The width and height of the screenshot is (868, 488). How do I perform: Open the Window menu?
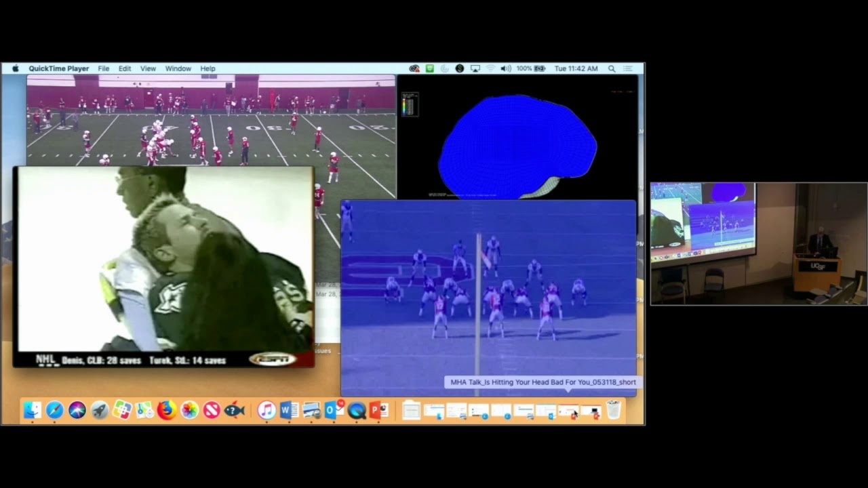point(178,68)
